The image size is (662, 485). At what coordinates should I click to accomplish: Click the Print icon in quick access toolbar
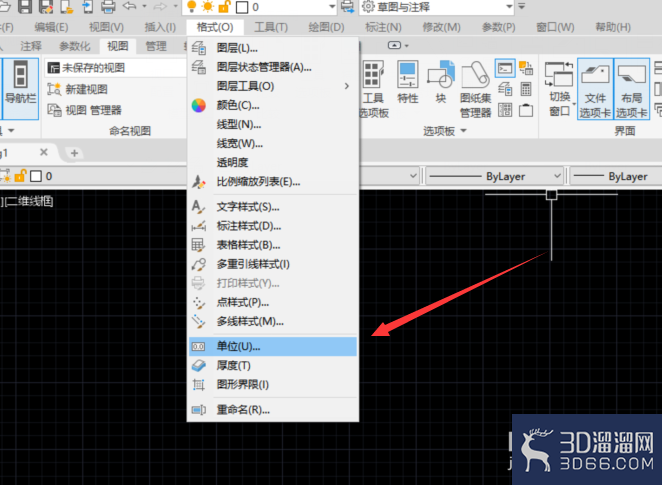click(x=108, y=6)
